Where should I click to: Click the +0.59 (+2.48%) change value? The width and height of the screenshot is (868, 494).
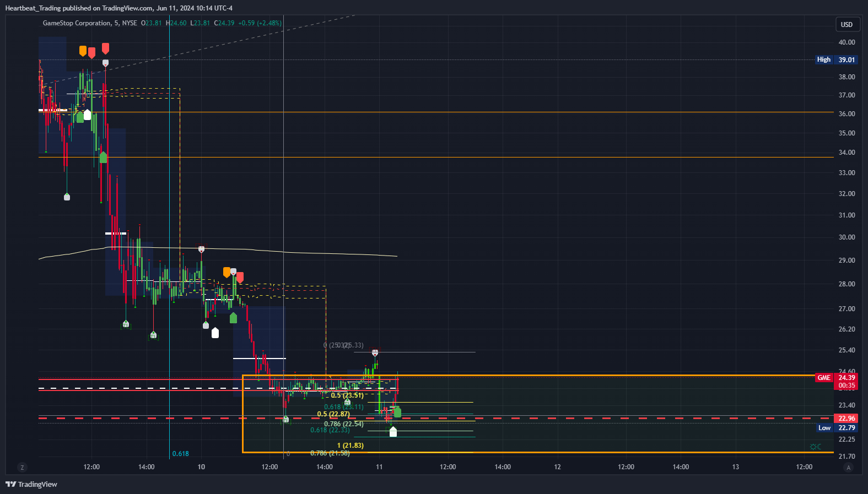[260, 23]
